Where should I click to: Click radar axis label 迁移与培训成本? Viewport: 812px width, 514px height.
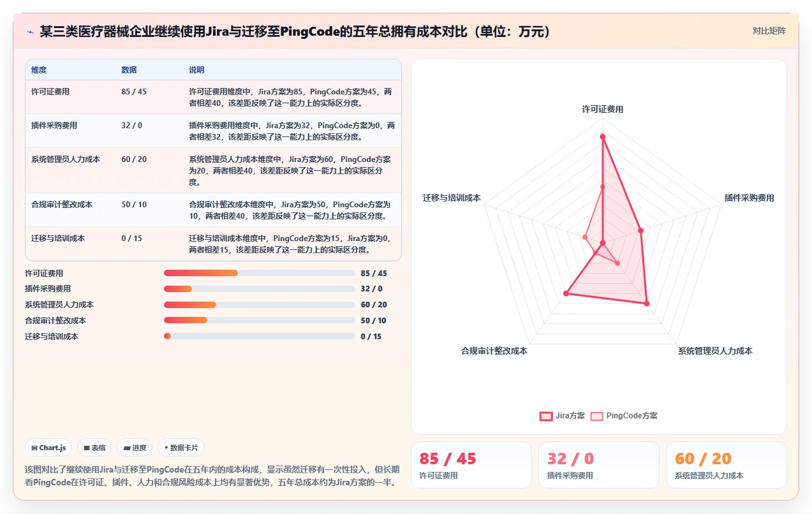point(452,198)
